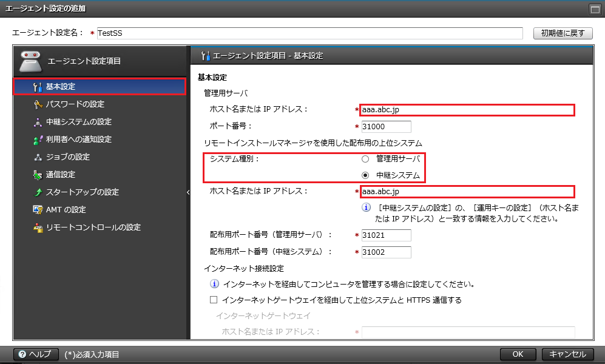Click the 配布用ポート番号（中継システム）field 31002

(386, 252)
